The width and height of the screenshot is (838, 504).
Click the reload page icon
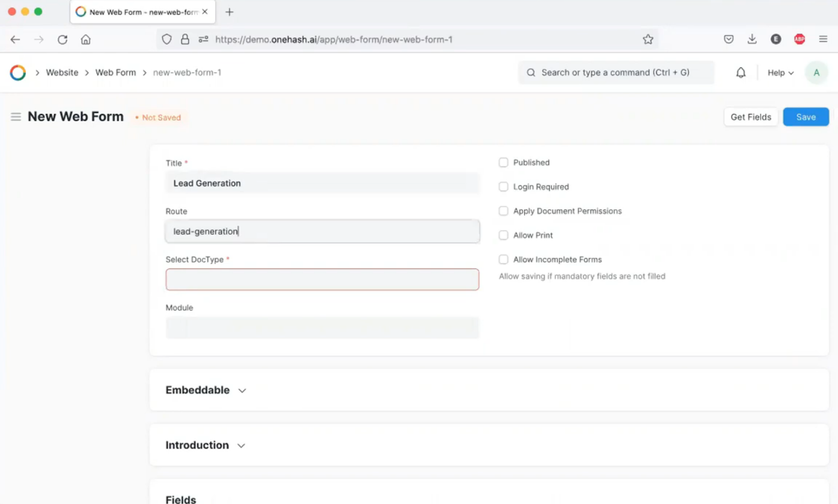pos(62,39)
